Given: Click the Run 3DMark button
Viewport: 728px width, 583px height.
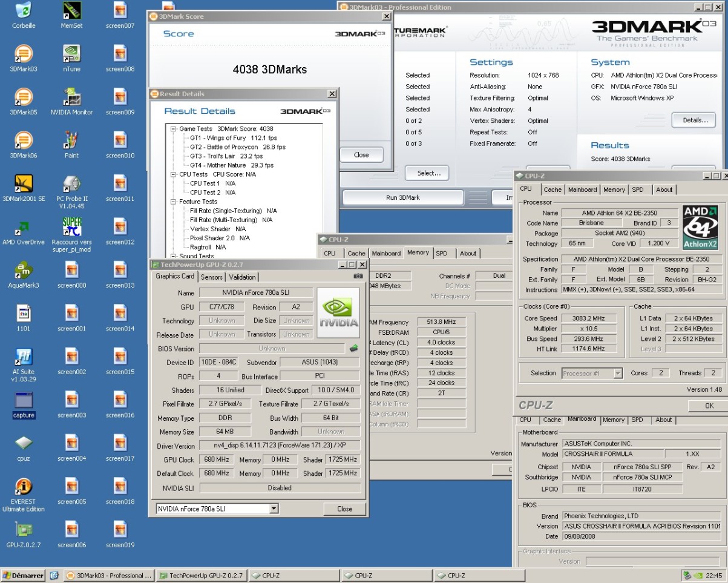Looking at the screenshot, I should 403,197.
